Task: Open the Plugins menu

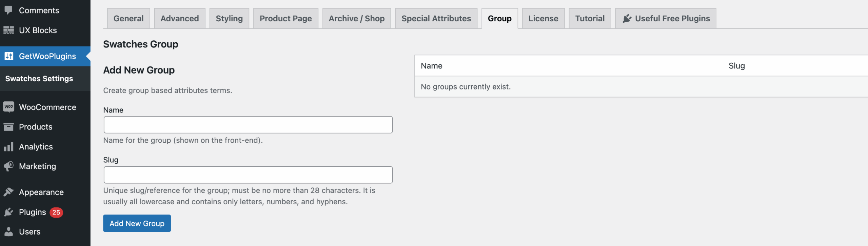Action: pos(45,212)
